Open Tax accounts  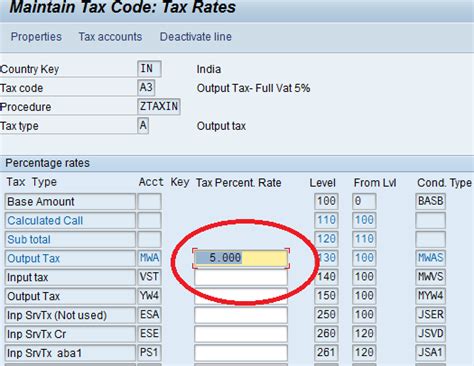(110, 36)
